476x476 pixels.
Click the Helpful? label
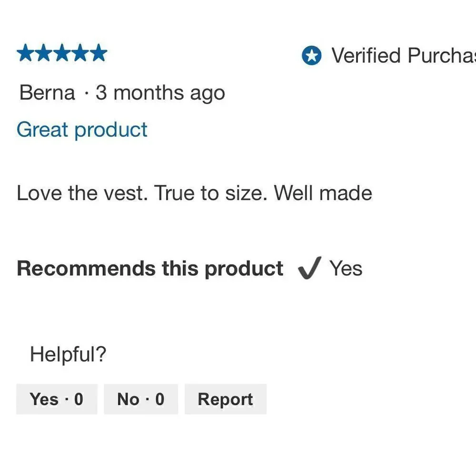68,354
